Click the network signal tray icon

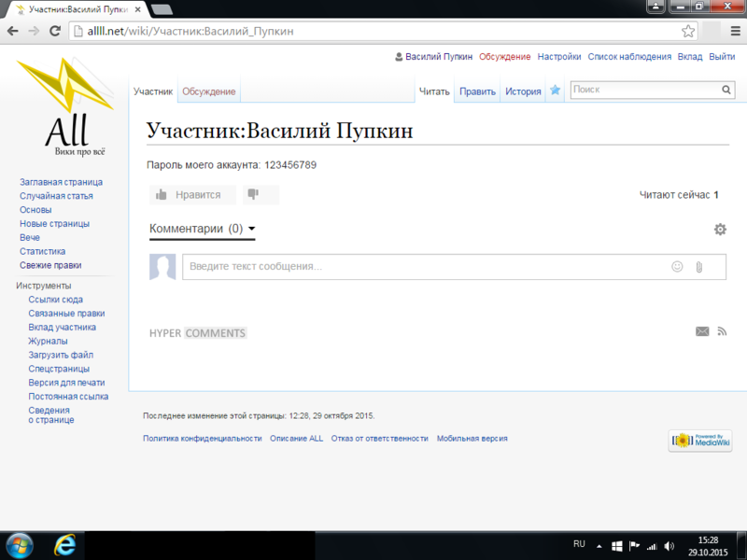pyautogui.click(x=652, y=547)
